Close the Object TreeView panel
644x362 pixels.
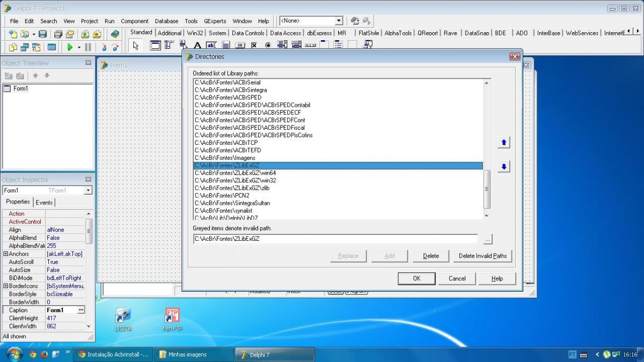click(x=88, y=63)
